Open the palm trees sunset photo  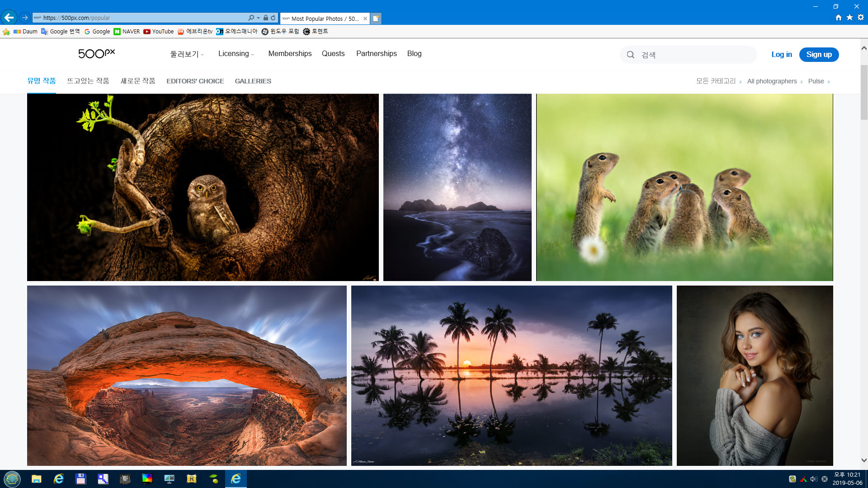[512, 375]
